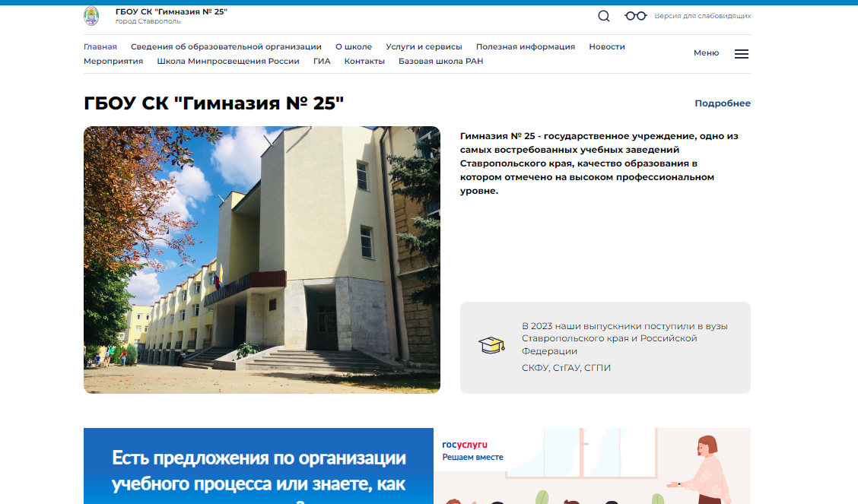Open the hamburger menu icon

[x=742, y=54]
